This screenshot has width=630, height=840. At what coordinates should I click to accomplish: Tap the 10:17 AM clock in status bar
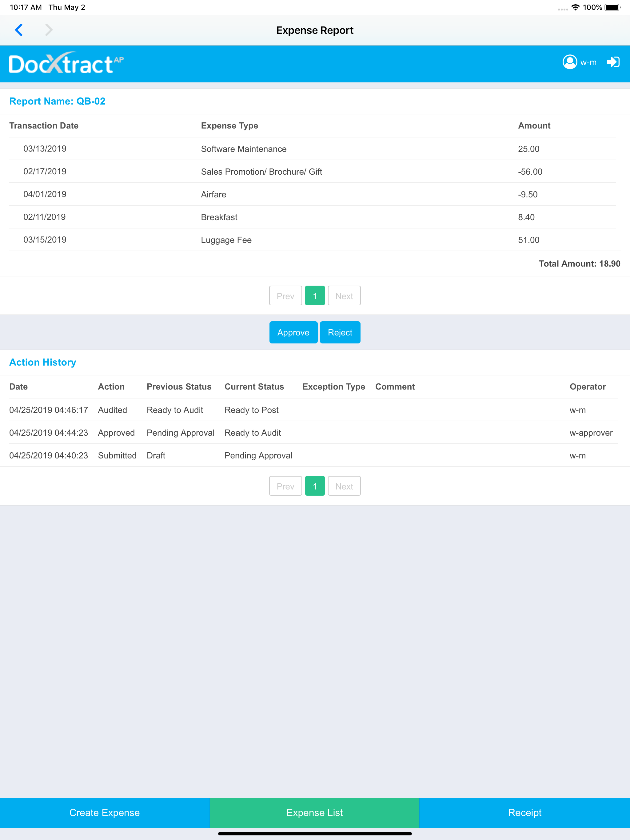coord(26,7)
